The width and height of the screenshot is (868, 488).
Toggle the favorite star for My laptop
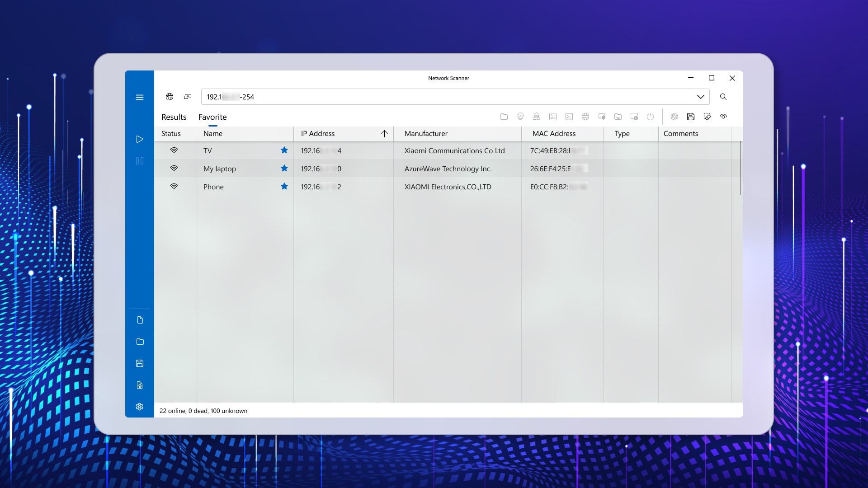click(x=284, y=168)
